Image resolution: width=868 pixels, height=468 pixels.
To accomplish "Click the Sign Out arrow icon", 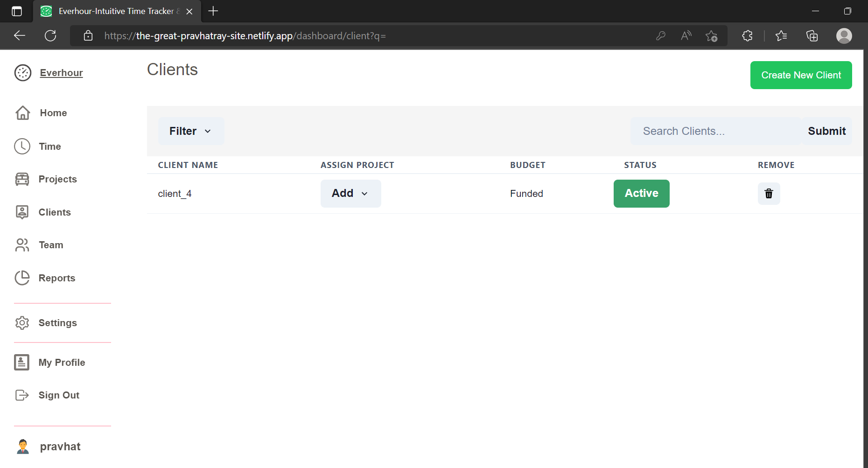I will point(22,395).
